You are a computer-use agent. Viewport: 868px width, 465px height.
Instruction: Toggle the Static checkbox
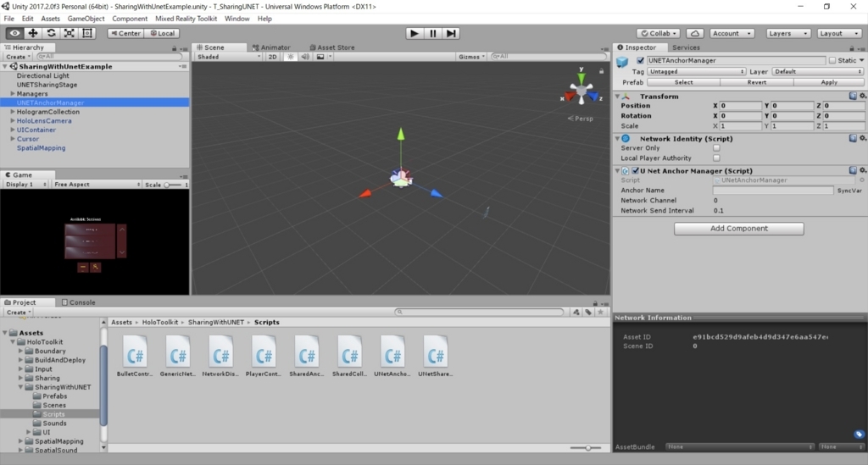tap(832, 60)
